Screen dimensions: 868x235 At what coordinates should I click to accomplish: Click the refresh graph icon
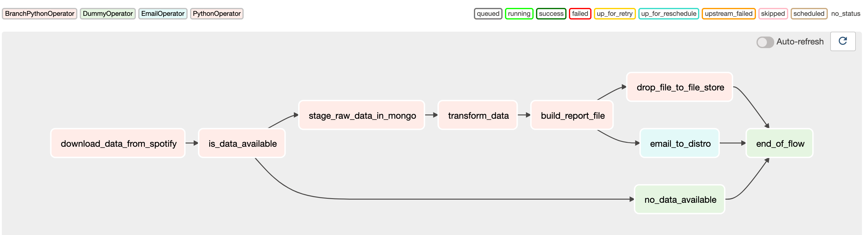(843, 41)
